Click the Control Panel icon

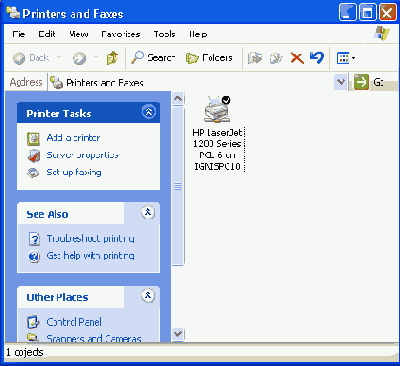pyautogui.click(x=33, y=322)
